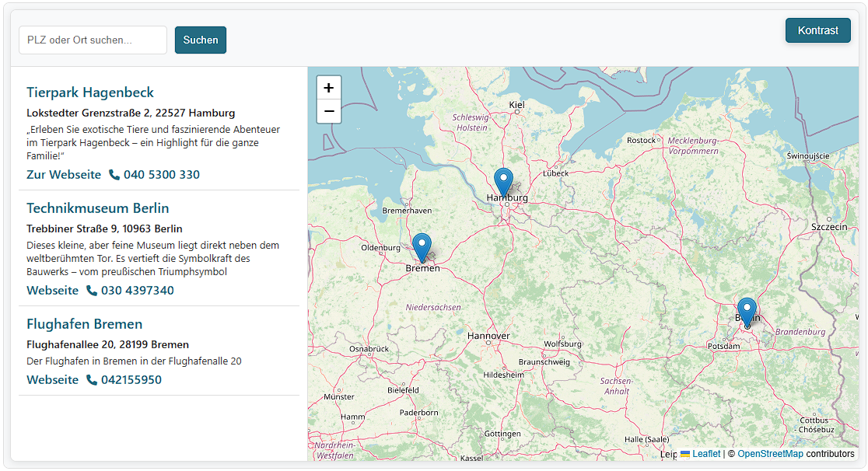Open the Flughafen Bremen entry title

84,324
